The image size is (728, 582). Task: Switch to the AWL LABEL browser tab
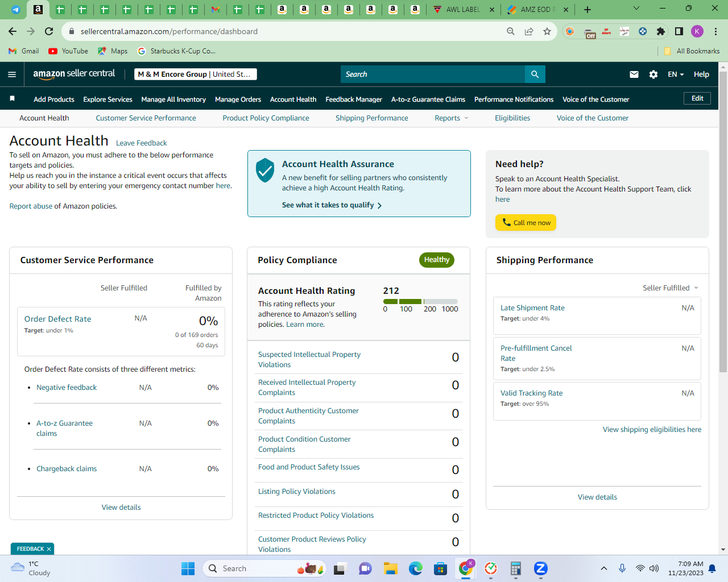pyautogui.click(x=462, y=10)
